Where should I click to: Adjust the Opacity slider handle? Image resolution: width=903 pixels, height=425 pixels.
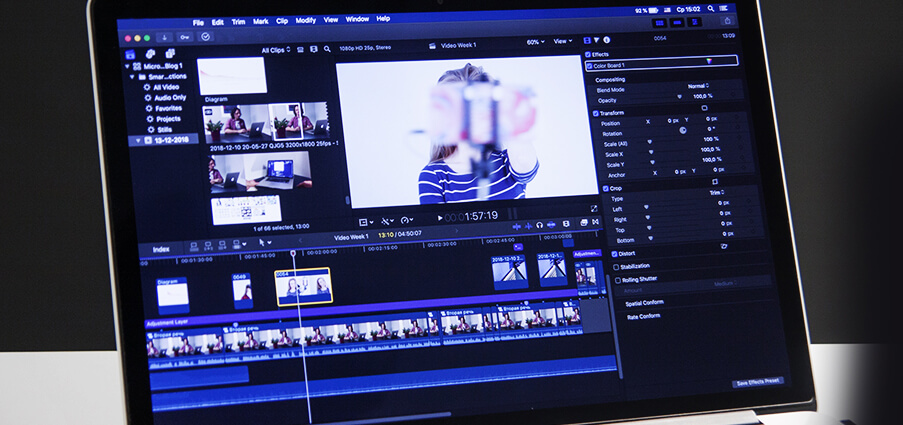679,97
